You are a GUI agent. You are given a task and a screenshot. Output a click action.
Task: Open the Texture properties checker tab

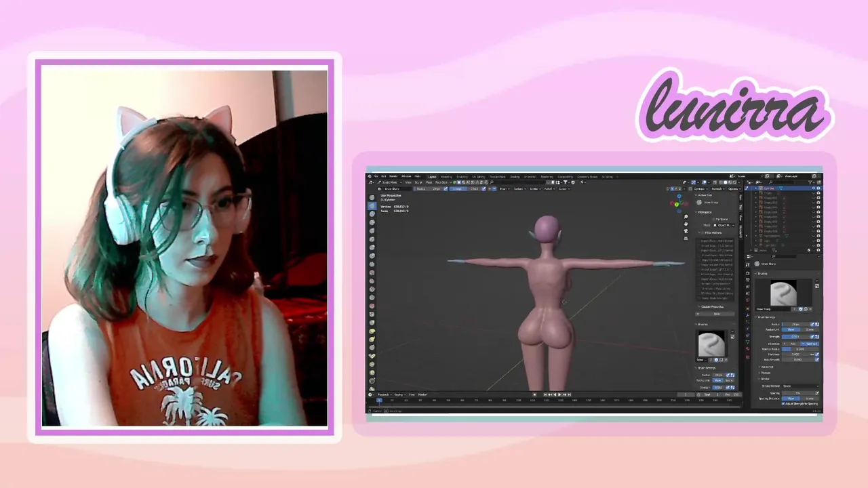point(747,357)
